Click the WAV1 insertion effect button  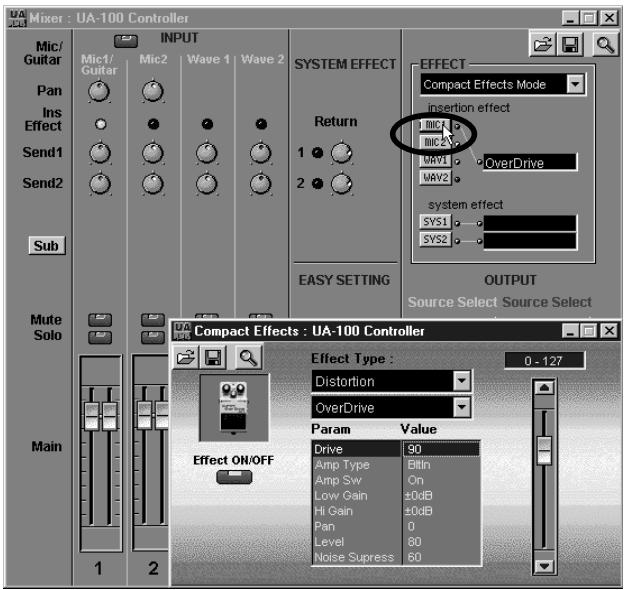(435, 160)
